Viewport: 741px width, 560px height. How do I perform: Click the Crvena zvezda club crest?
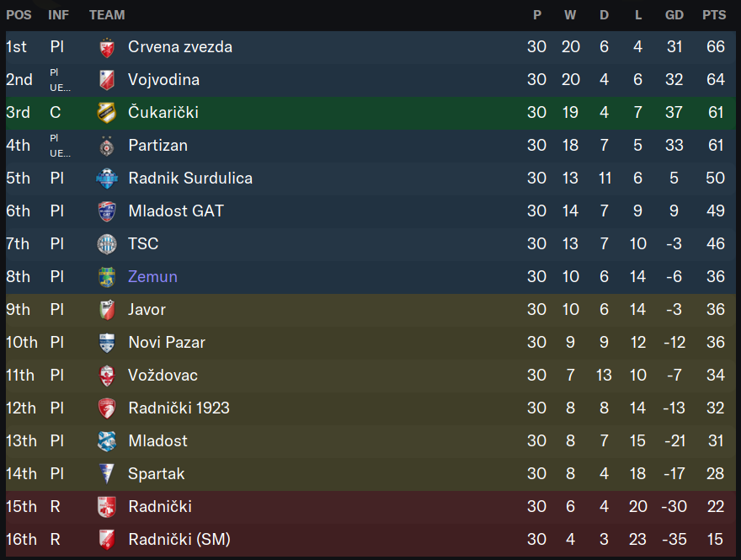pyautogui.click(x=107, y=47)
